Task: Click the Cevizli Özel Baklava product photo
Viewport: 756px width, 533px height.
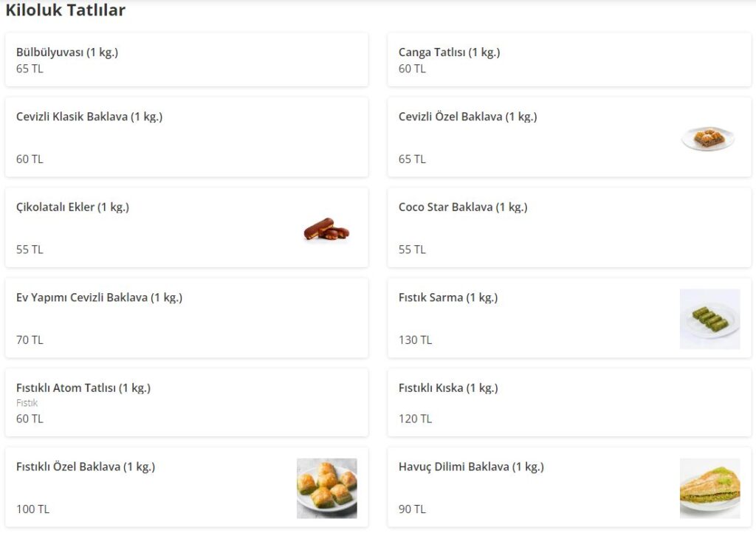Action: tap(707, 138)
